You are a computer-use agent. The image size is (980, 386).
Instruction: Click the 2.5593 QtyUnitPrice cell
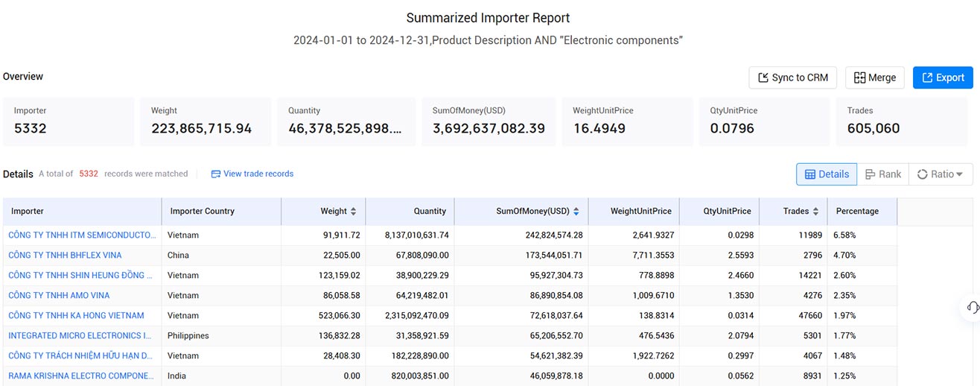[x=719, y=255]
